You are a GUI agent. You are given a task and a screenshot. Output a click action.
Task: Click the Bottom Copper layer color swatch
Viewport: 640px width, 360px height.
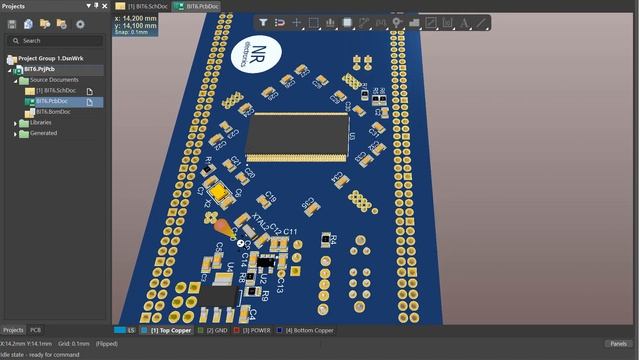tap(279, 330)
